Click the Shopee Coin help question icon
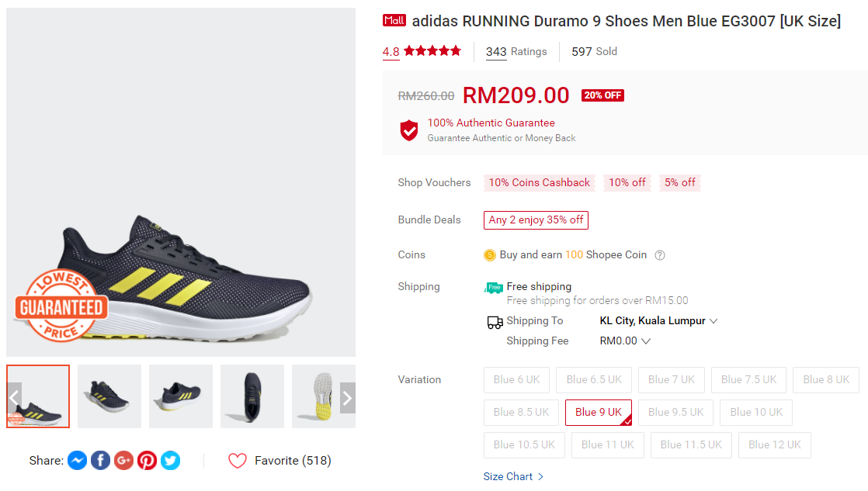 pos(660,255)
